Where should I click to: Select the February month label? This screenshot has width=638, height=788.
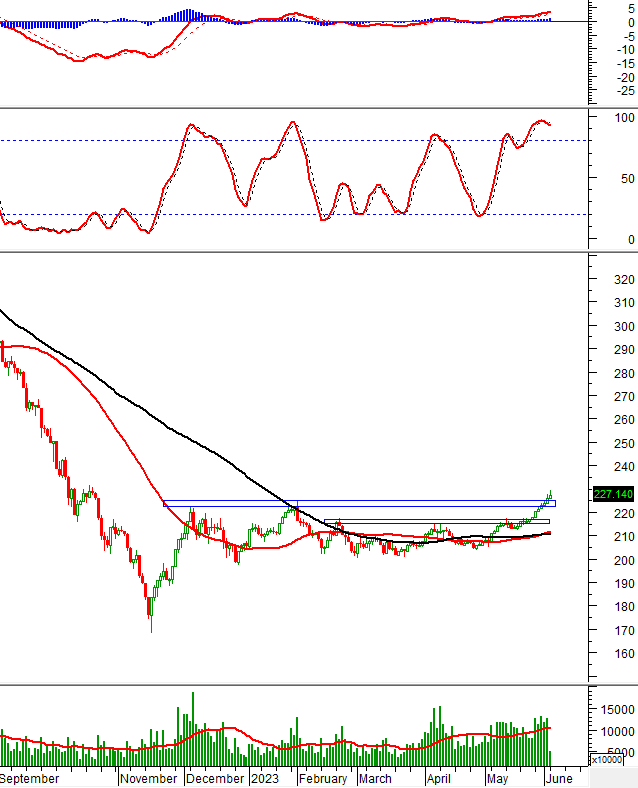pos(323,778)
